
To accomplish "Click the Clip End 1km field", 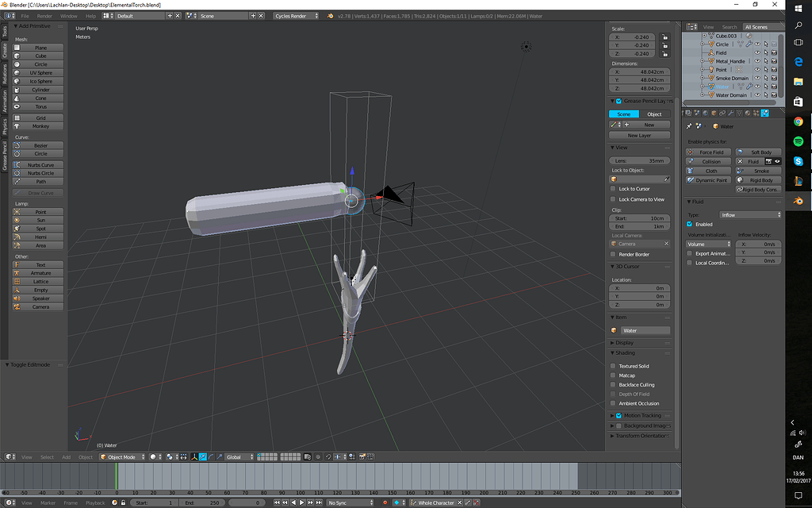I will click(x=640, y=226).
